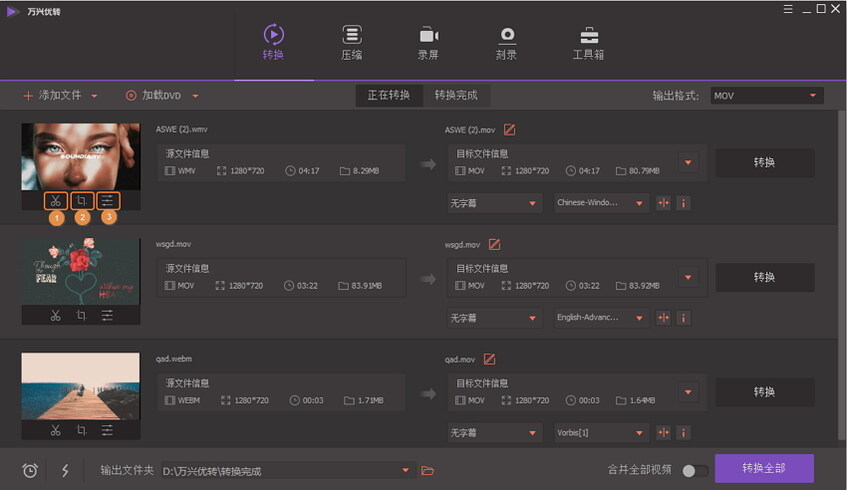847x490 pixels.
Task: Switch to the 工具箱 tab
Action: (x=588, y=42)
